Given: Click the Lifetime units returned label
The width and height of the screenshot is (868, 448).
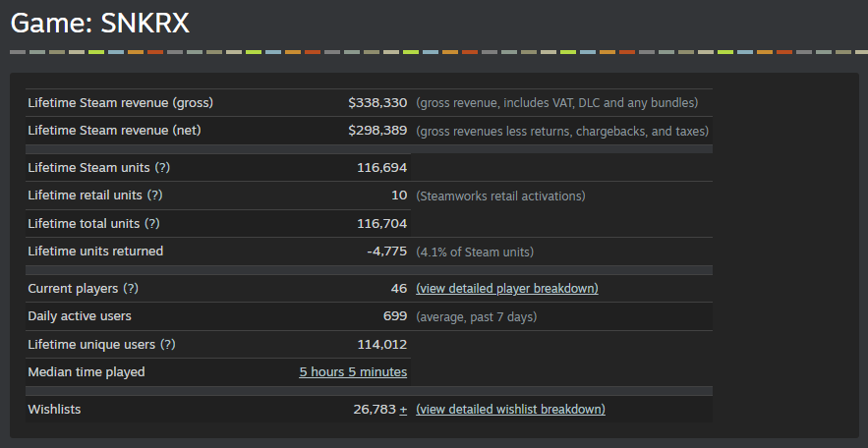Looking at the screenshot, I should click(x=95, y=252).
